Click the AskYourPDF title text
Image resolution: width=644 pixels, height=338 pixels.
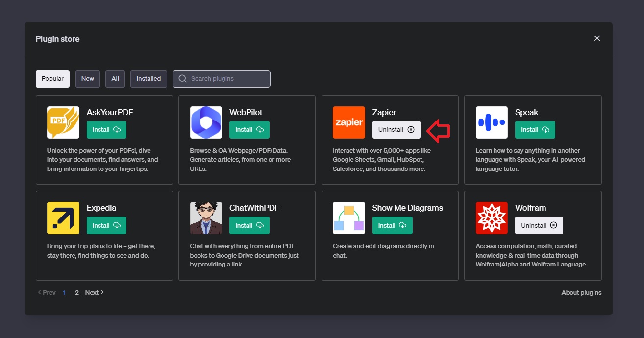pyautogui.click(x=110, y=112)
